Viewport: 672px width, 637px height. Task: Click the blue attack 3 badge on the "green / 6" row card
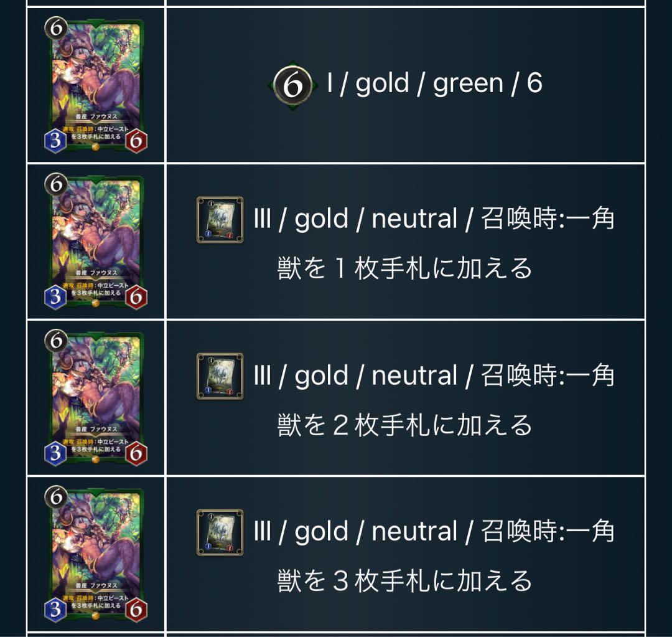(55, 140)
